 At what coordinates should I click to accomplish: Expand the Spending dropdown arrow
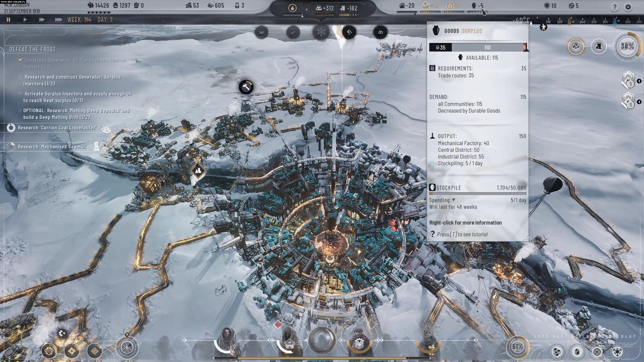tap(453, 200)
